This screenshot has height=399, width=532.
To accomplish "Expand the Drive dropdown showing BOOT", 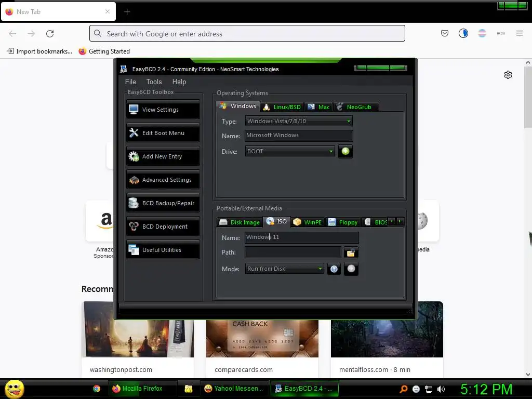I will (290, 151).
